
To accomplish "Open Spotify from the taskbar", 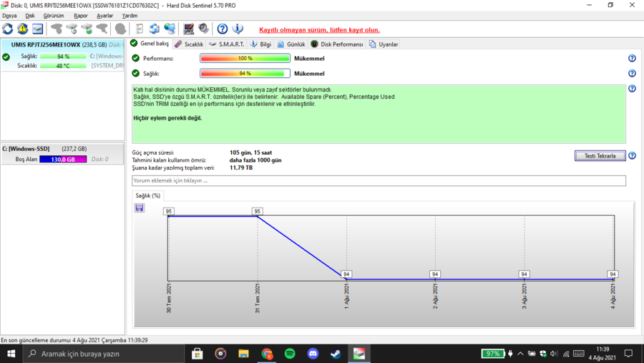I will (x=290, y=354).
